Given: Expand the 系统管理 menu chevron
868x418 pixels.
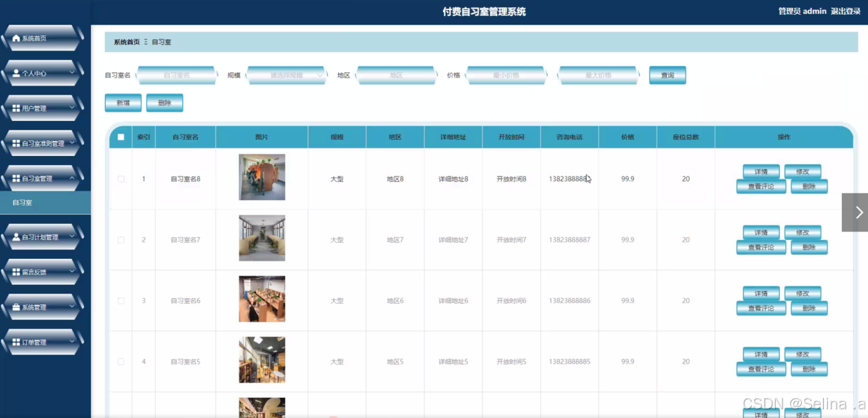Looking at the screenshot, I should coord(71,307).
